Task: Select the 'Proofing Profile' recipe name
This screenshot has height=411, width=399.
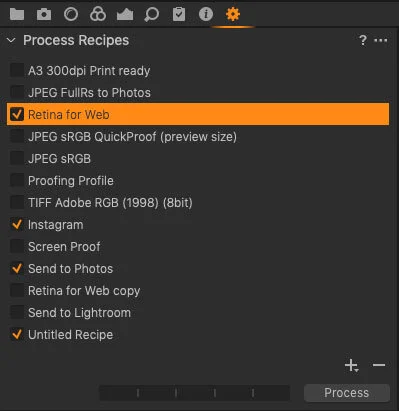Action: tap(71, 181)
